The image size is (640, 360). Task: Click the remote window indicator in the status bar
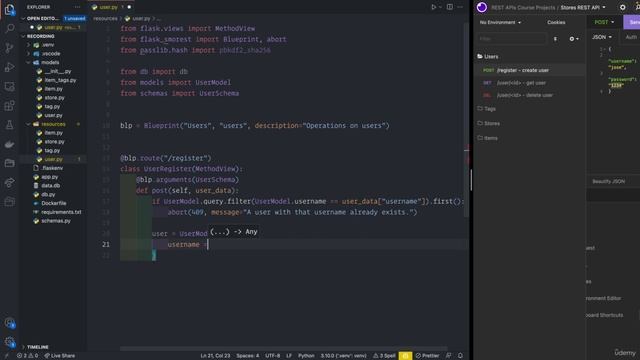coord(6,356)
